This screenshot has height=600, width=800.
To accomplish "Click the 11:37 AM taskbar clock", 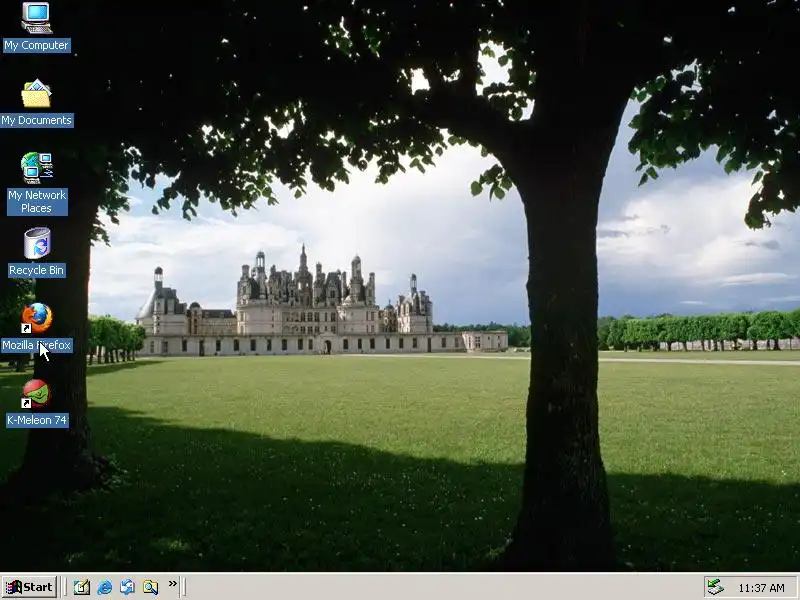I will pyautogui.click(x=761, y=588).
